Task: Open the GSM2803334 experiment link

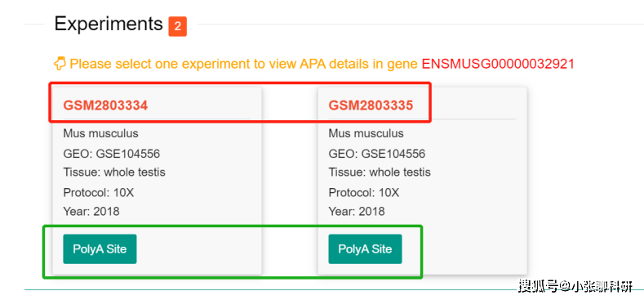Action: [x=105, y=105]
